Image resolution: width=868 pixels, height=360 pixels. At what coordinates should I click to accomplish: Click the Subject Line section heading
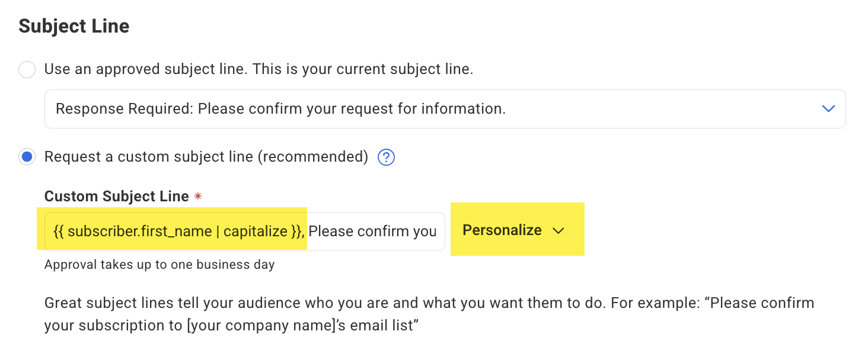coord(73,25)
